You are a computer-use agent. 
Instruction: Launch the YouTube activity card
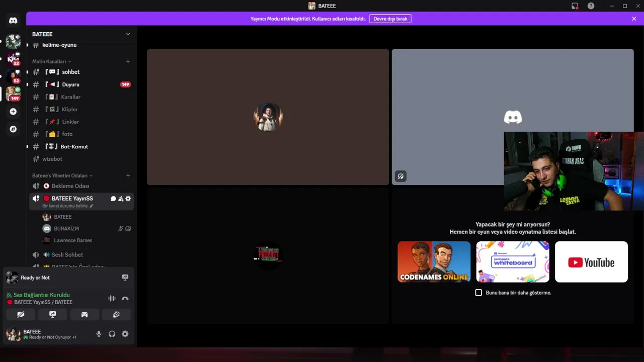591,262
